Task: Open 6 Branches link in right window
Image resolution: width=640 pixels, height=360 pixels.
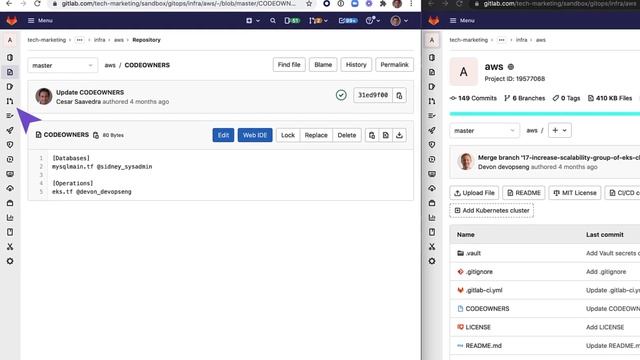Action: [524, 98]
